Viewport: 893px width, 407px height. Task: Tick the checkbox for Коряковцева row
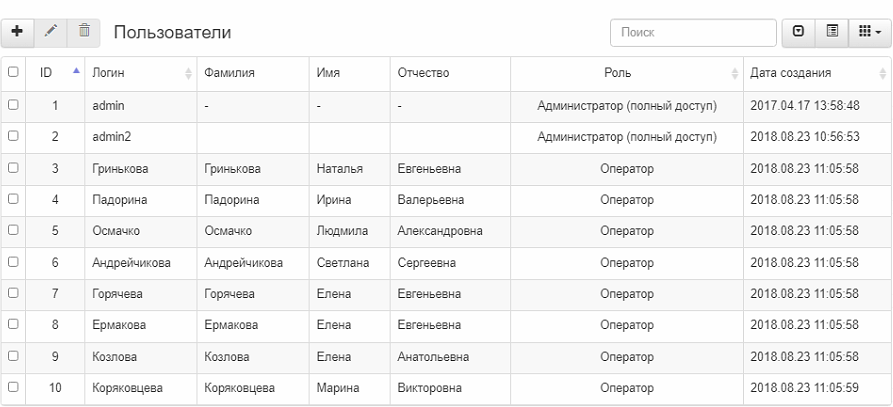(x=13, y=386)
